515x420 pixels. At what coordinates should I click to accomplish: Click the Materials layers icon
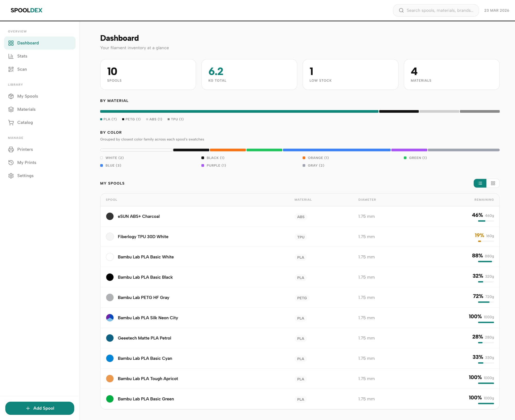point(11,109)
